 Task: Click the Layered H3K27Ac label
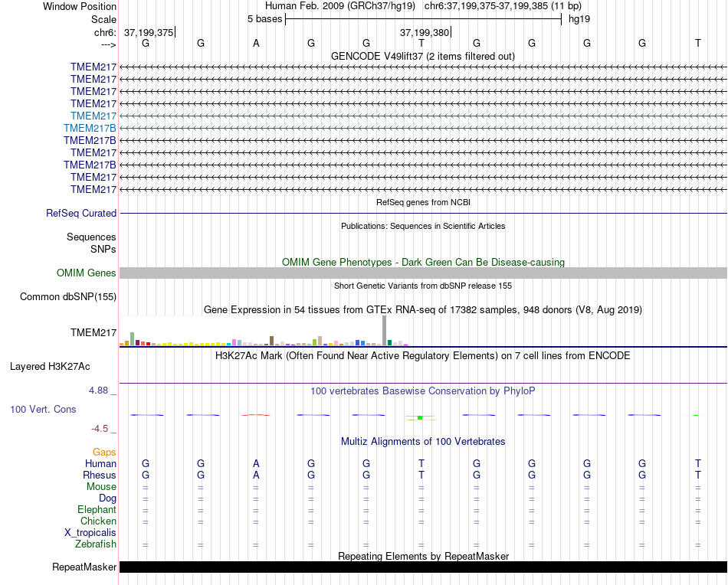click(50, 367)
